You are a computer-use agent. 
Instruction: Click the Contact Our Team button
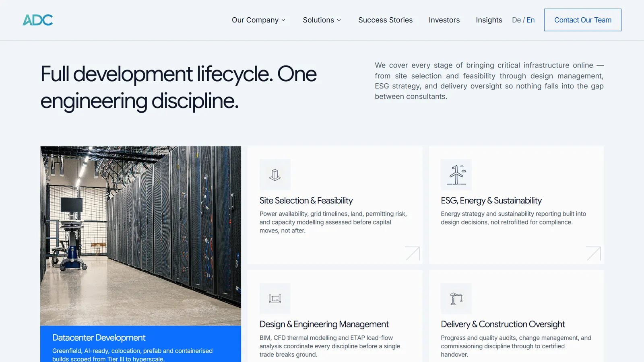point(583,20)
